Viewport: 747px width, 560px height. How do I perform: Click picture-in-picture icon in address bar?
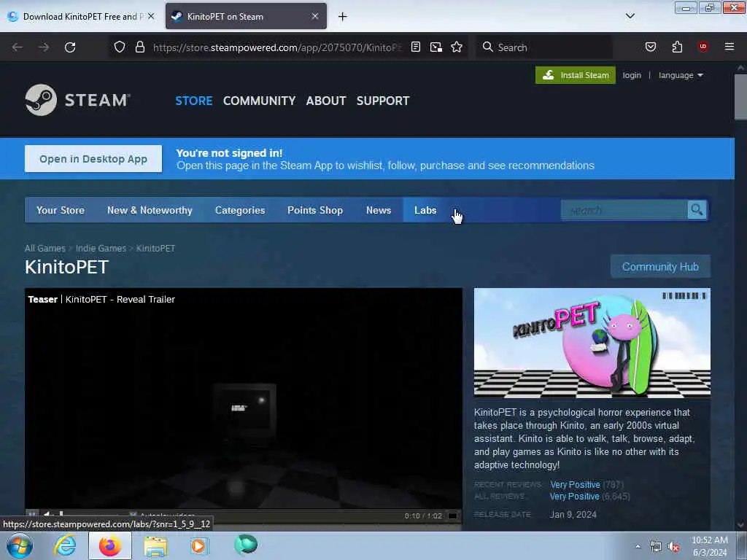pos(436,47)
